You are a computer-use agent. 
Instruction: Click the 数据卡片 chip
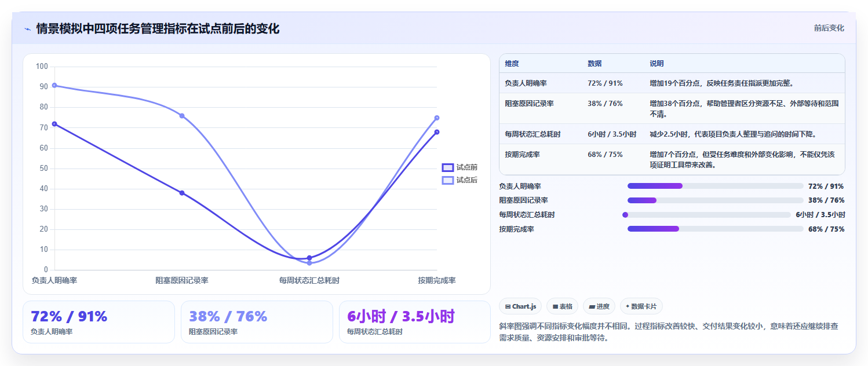641,306
